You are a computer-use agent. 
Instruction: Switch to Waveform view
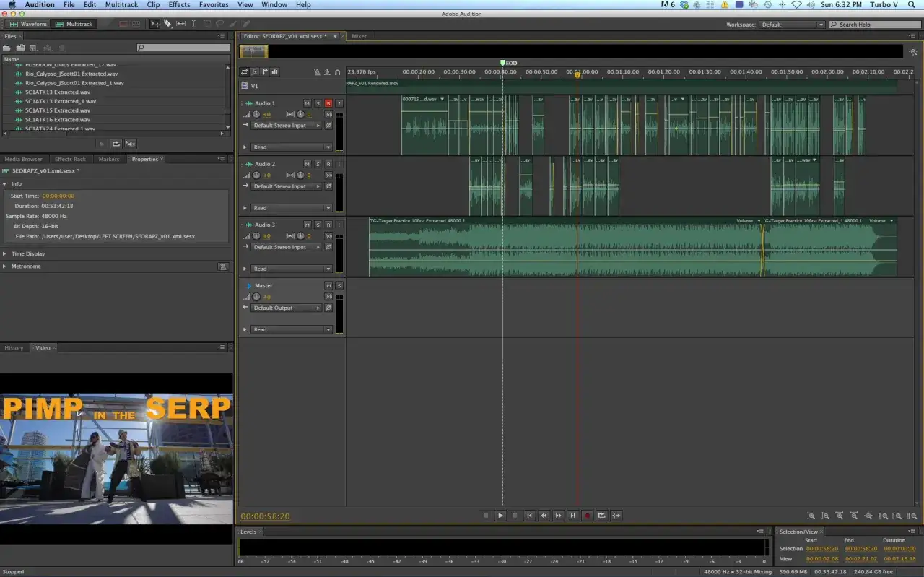pyautogui.click(x=28, y=24)
